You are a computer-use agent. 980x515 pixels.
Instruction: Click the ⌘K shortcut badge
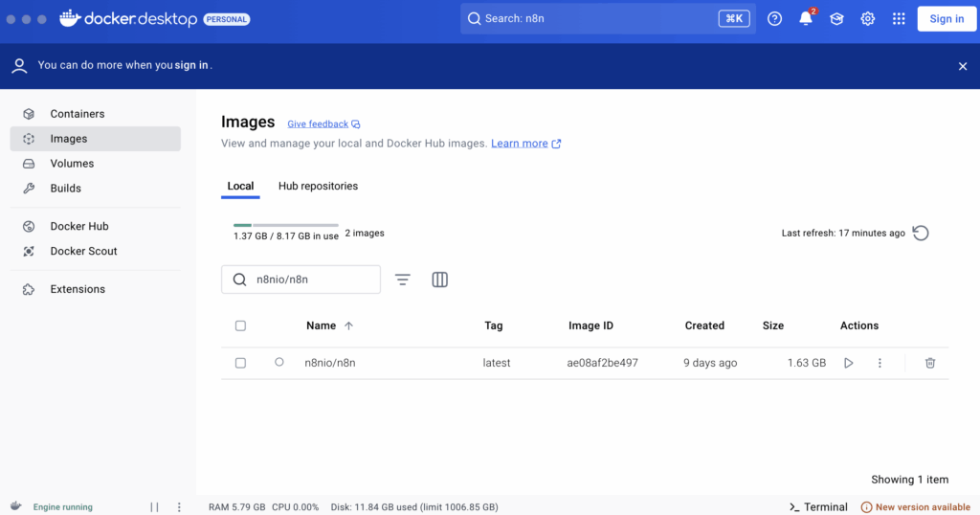[734, 19]
